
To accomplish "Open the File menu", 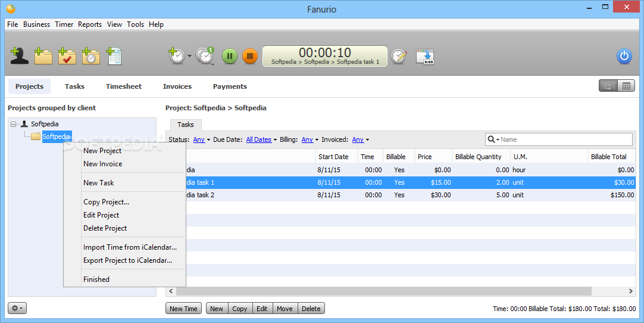I will (x=12, y=24).
